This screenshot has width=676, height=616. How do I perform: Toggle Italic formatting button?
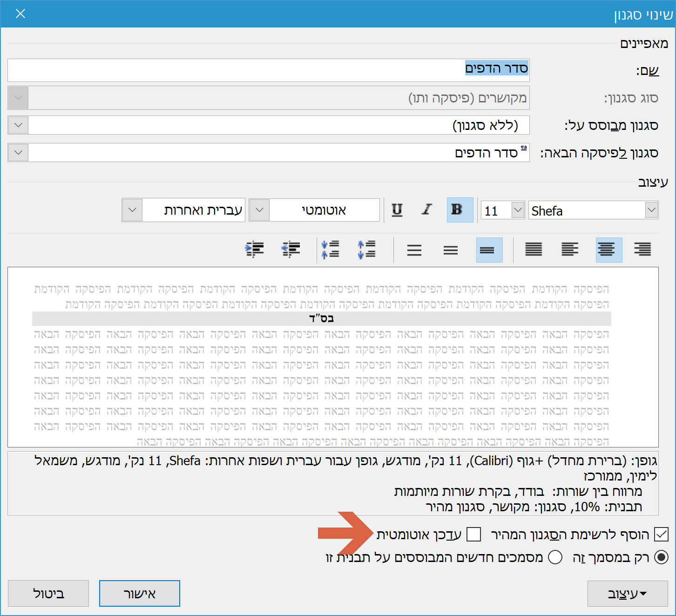pos(426,210)
